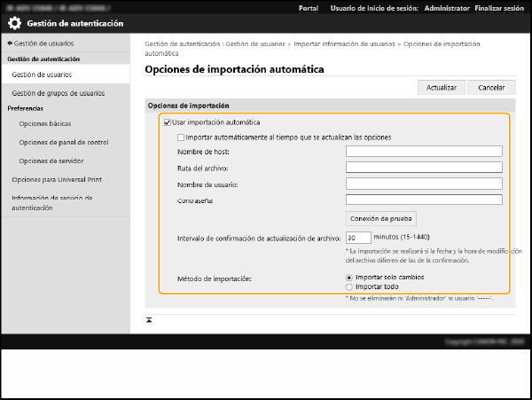Click the gear icon beside Gestión de autenticación
This screenshot has height=400, width=532.
pos(15,23)
